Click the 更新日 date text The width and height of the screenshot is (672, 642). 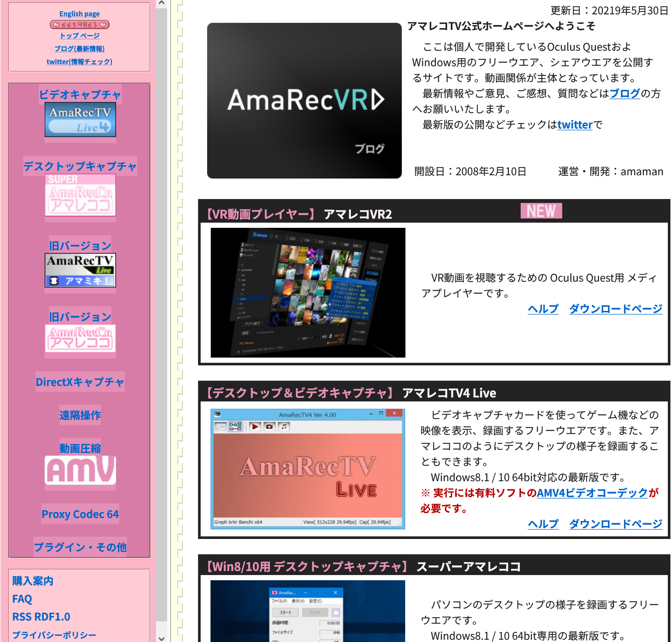pos(609,10)
